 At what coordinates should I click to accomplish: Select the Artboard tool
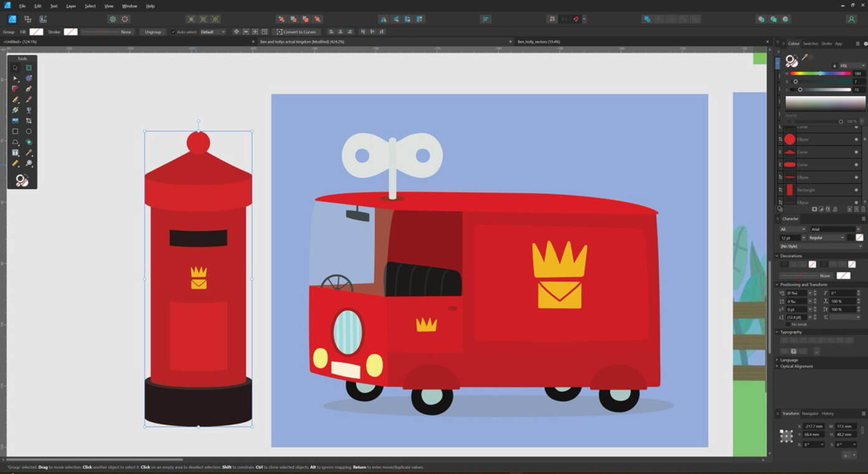click(x=29, y=68)
